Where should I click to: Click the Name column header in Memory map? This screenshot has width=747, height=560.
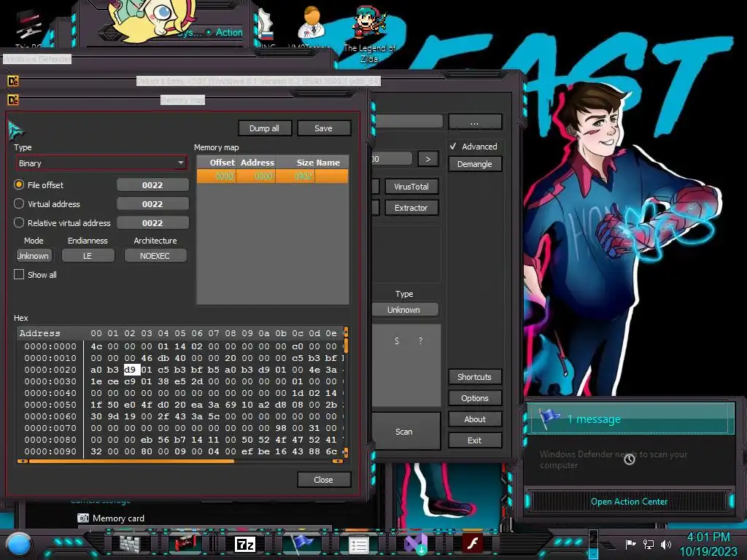[x=331, y=163]
